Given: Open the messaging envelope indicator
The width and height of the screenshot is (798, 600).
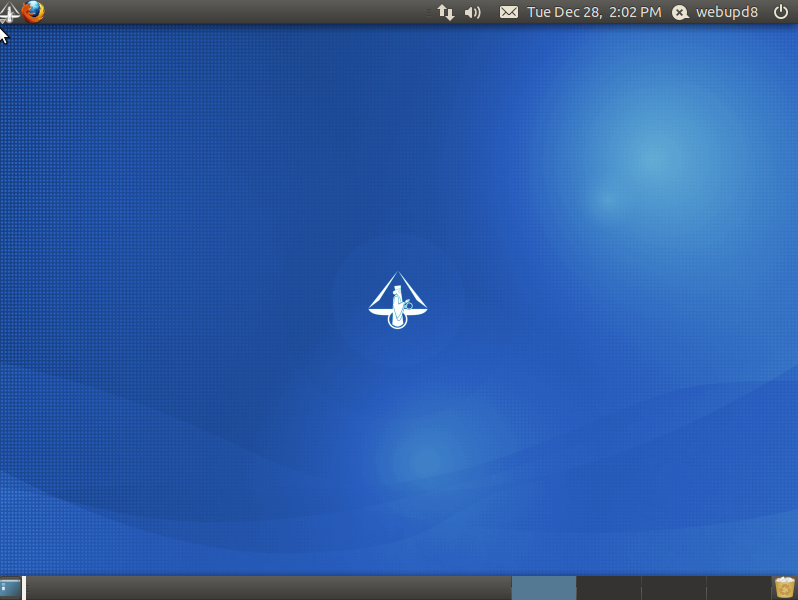Looking at the screenshot, I should pos(508,12).
